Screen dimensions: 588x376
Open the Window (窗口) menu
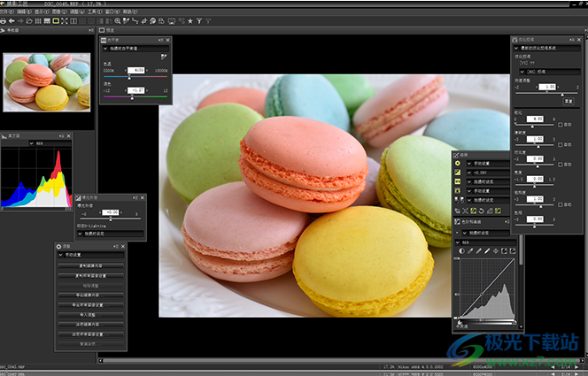coord(112,12)
